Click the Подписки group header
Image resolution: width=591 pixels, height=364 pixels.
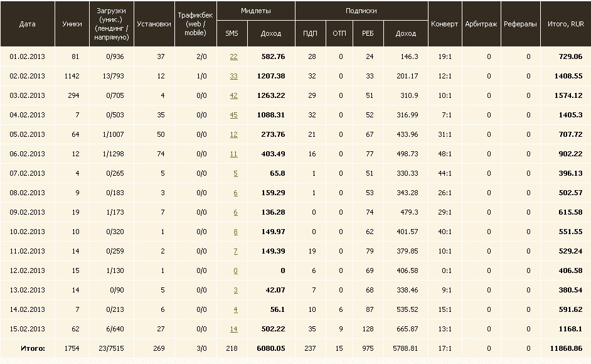coord(361,11)
